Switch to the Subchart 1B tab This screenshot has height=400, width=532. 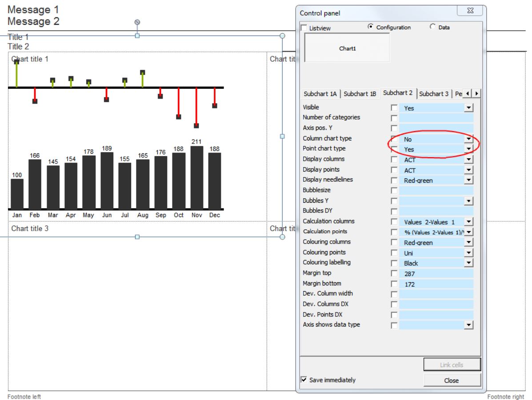[x=360, y=94]
